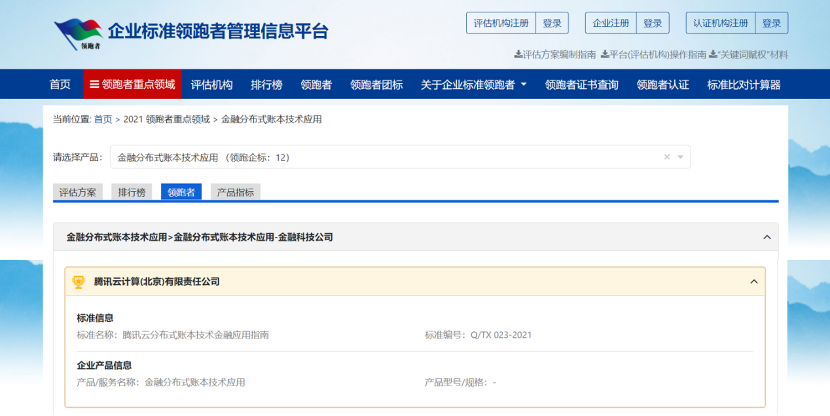
Task: Download 平台(评估机构)操作指南 link
Action: click(653, 55)
